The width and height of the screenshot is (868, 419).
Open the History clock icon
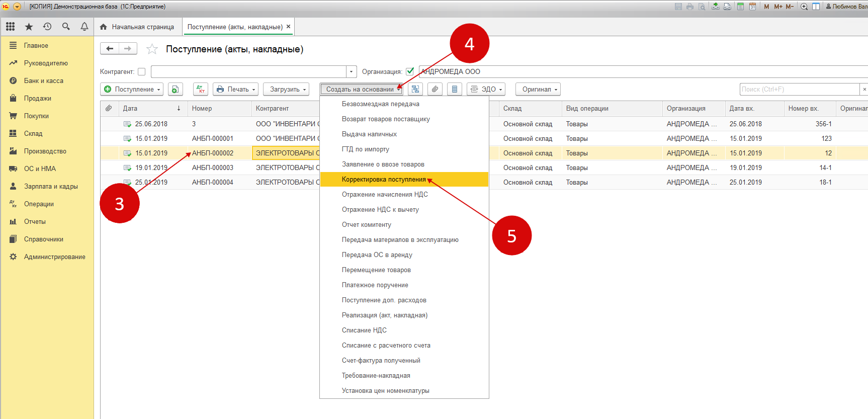tap(47, 27)
